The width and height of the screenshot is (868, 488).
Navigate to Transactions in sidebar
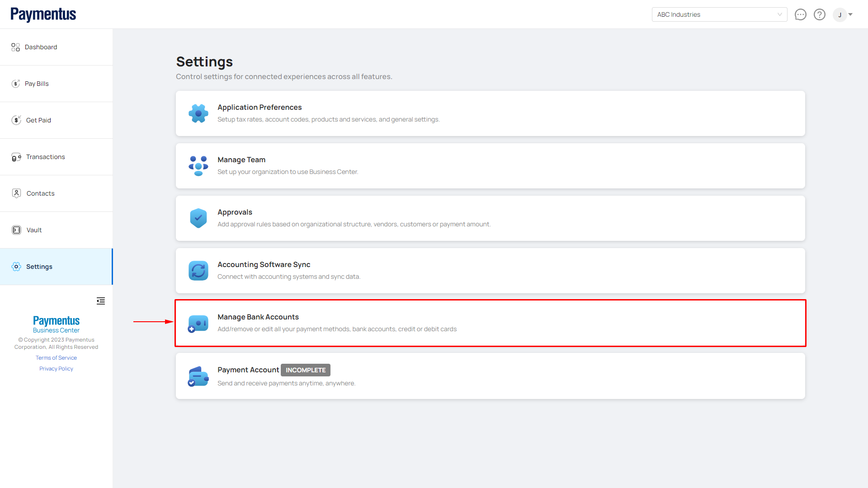[x=45, y=157]
